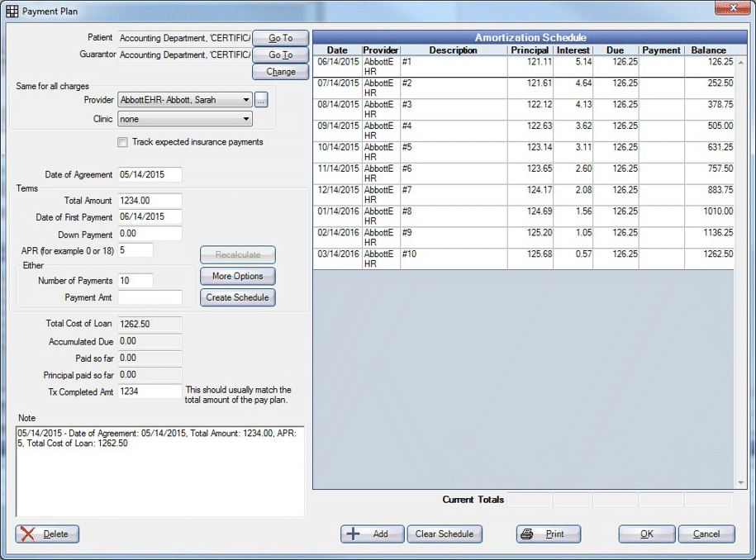The height and width of the screenshot is (560, 756).
Task: Click the Go To button for Guarantor
Action: click(280, 55)
